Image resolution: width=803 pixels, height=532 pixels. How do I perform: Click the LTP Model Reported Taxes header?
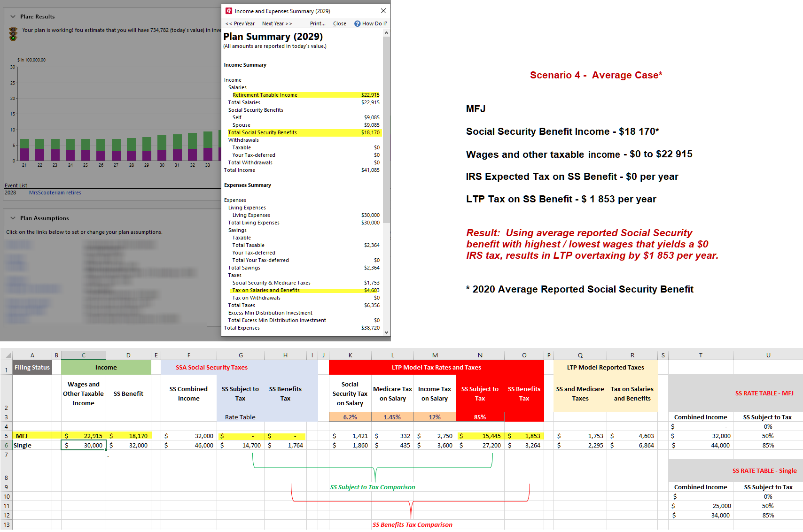[x=605, y=367]
